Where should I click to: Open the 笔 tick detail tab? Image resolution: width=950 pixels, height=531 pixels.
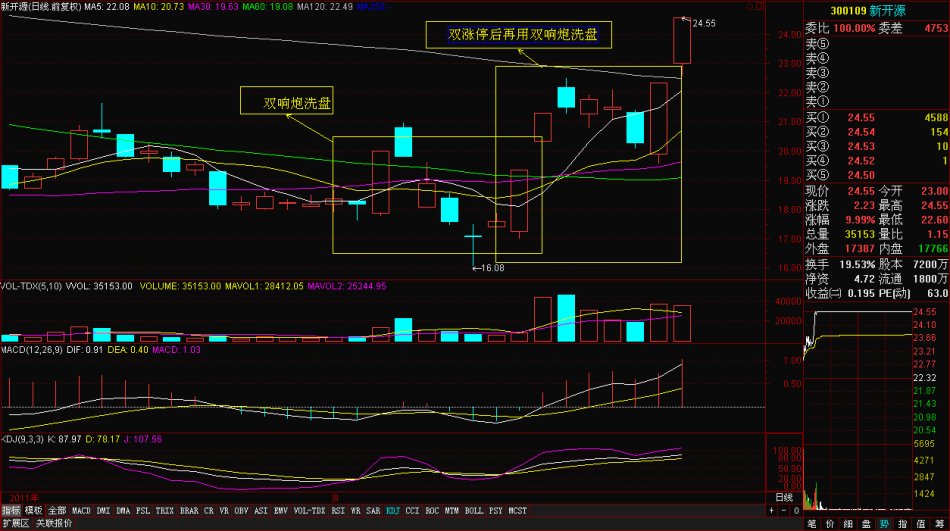click(812, 524)
